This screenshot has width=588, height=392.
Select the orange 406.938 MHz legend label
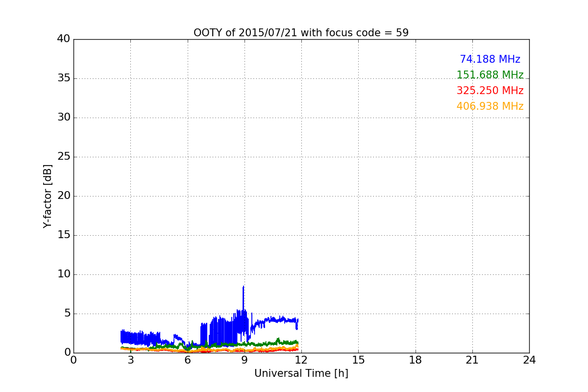click(x=490, y=106)
